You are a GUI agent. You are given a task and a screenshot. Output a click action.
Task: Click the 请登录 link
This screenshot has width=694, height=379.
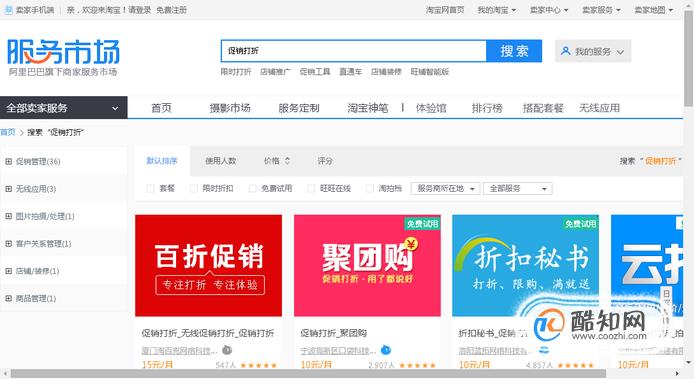pyautogui.click(x=139, y=10)
